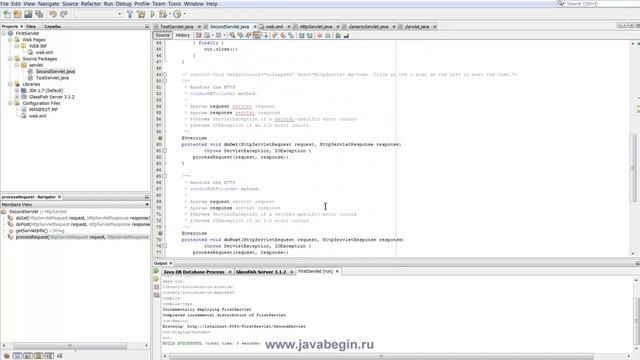Click the Open Project toolbar icon
This screenshot has height=360, width=640.
point(28,14)
